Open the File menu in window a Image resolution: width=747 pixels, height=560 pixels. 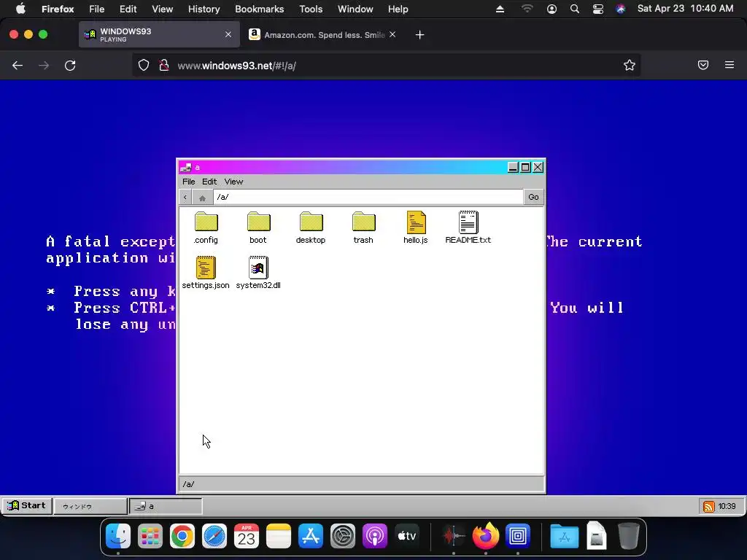pyautogui.click(x=189, y=182)
